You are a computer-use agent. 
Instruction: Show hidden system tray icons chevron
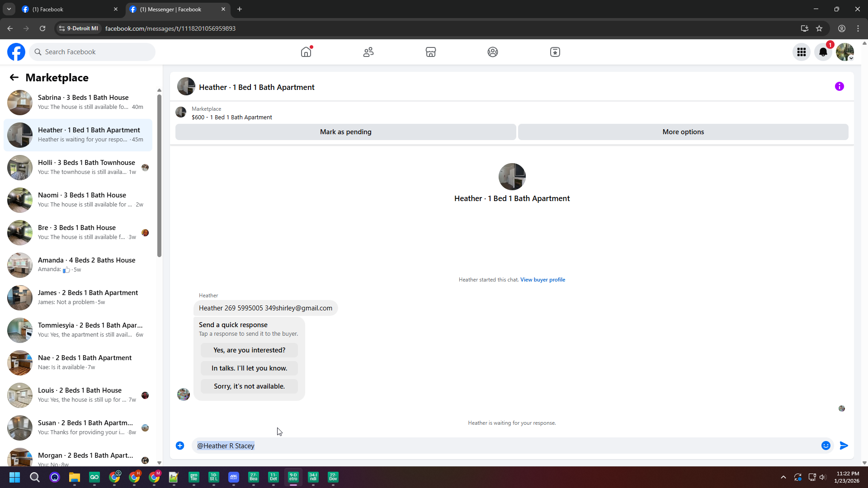(783, 477)
